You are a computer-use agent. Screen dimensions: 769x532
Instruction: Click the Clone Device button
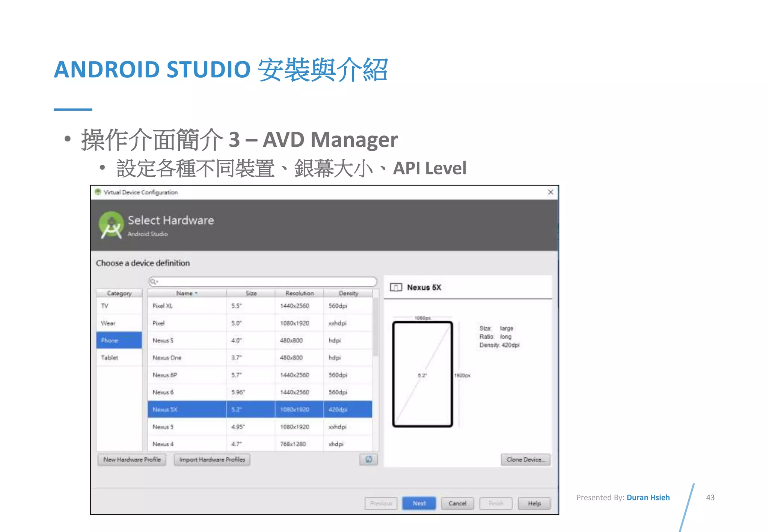[x=526, y=460]
